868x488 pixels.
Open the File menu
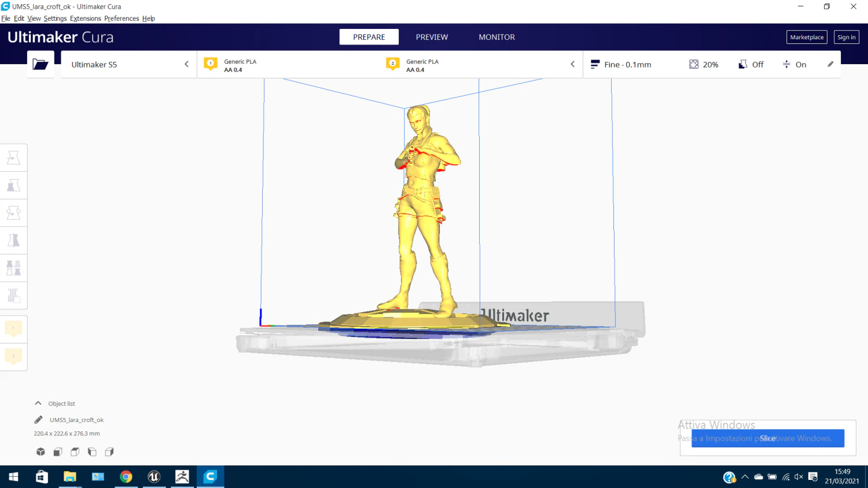tap(6, 19)
